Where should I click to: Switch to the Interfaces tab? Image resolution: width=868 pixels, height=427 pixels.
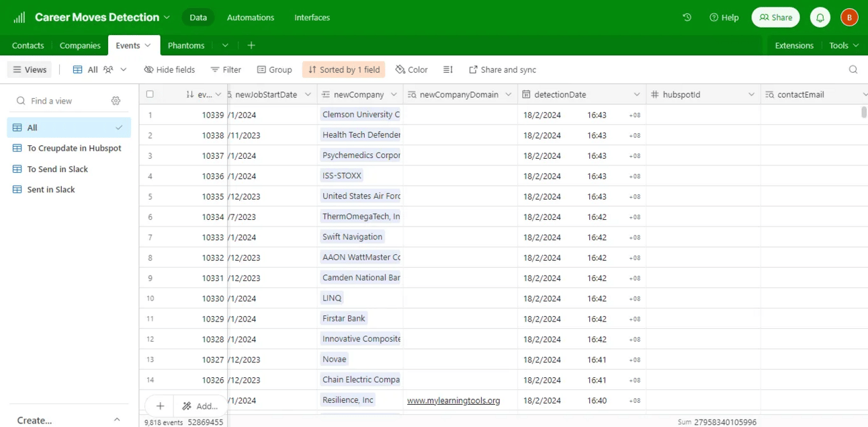click(312, 17)
